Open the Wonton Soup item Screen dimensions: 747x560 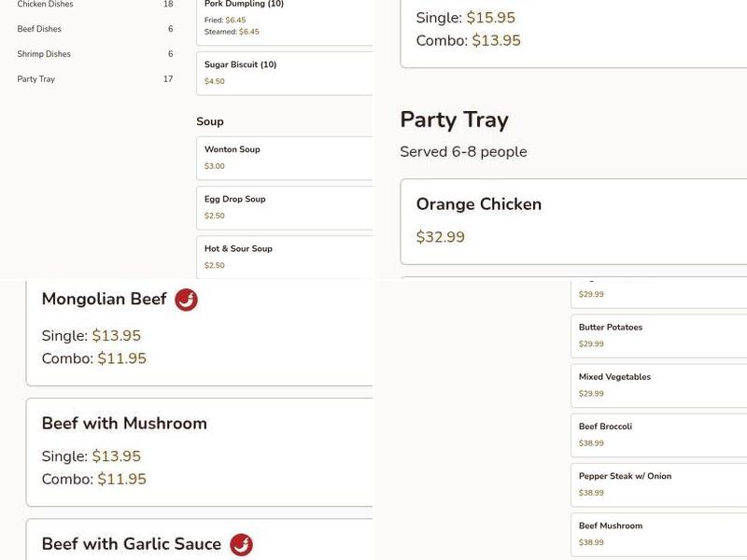232,147
